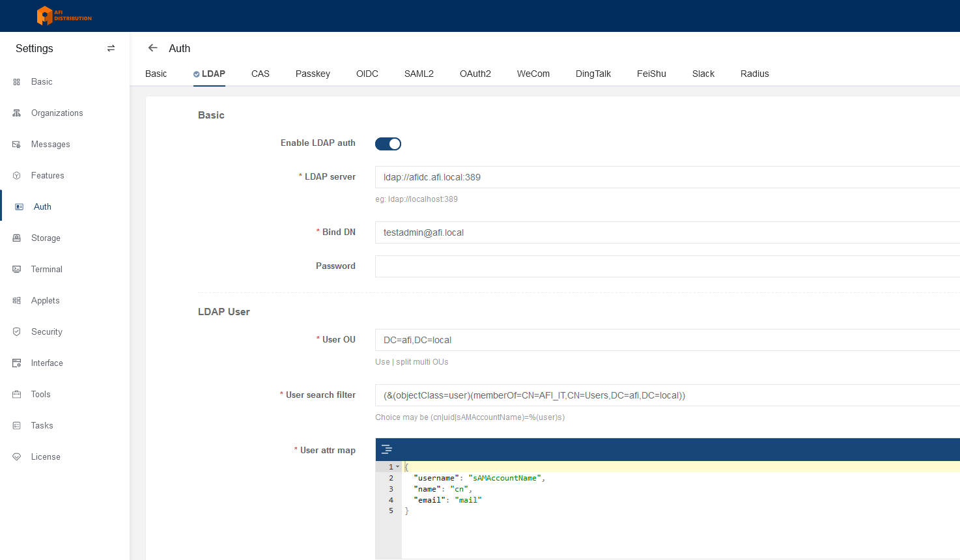Open the CAS tab

point(261,74)
